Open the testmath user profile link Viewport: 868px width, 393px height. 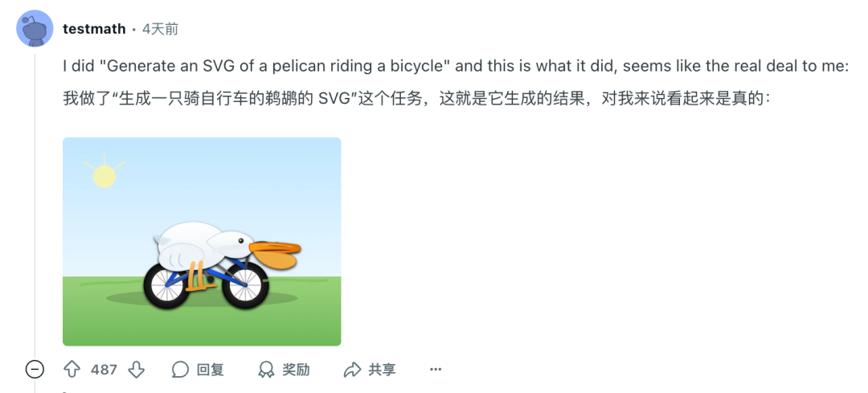pyautogui.click(x=94, y=29)
